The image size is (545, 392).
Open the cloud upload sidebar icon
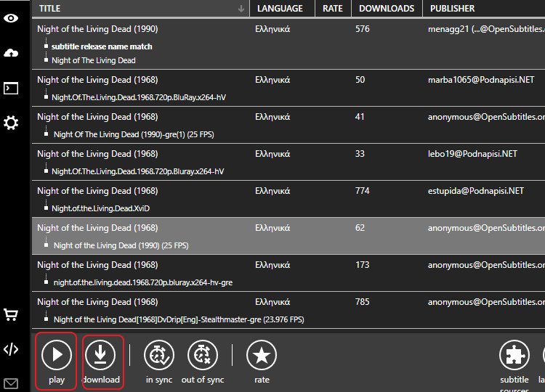coord(11,53)
